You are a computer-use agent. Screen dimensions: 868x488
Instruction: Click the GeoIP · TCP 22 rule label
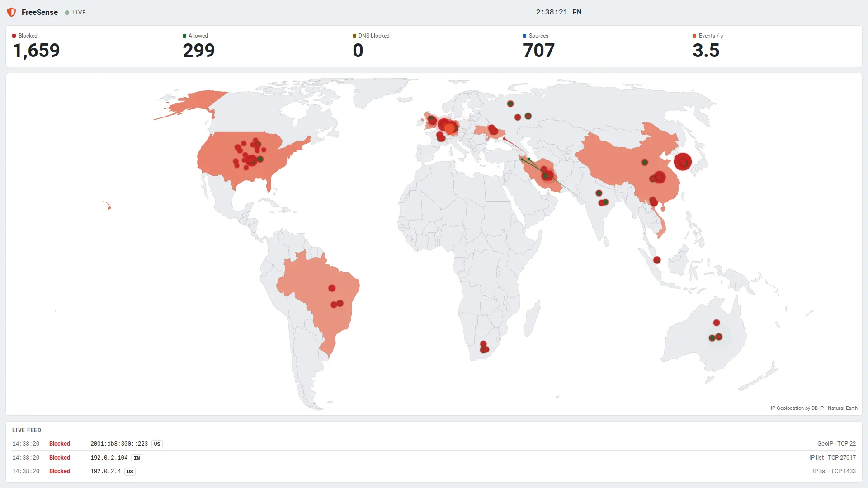[x=836, y=444]
